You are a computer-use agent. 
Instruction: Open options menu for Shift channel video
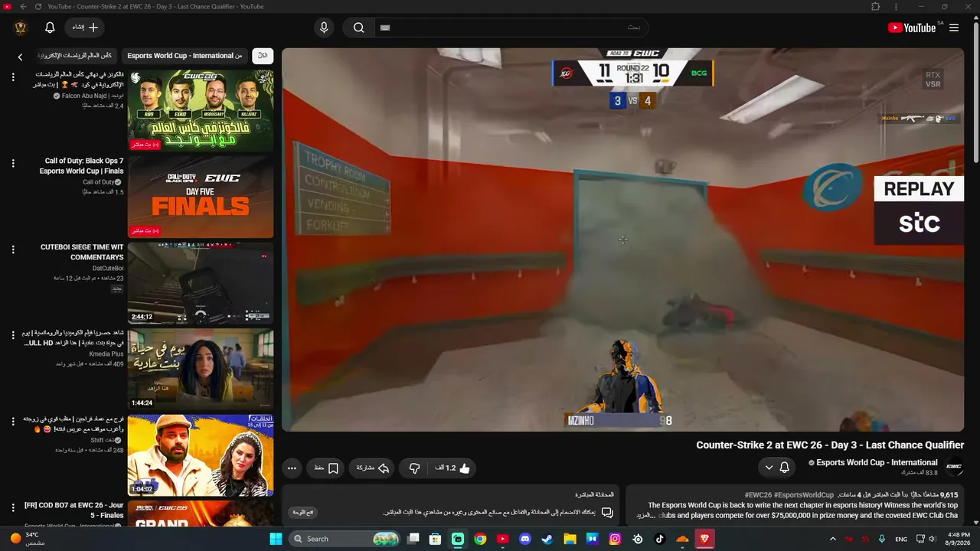[13, 422]
